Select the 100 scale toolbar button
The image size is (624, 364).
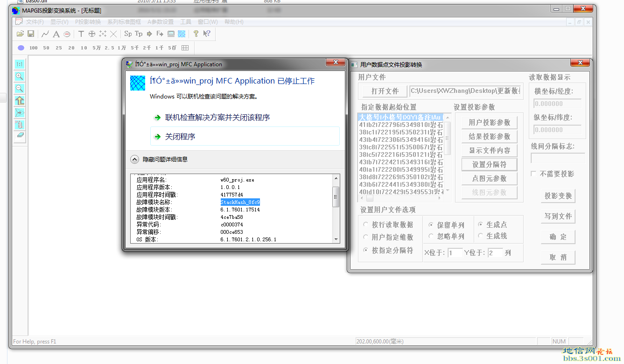coord(34,48)
